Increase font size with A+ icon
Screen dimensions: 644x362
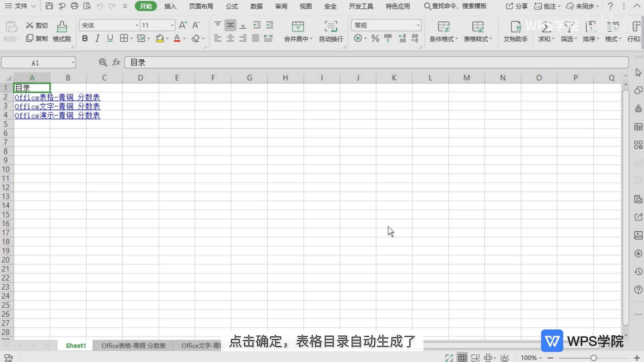coord(183,25)
